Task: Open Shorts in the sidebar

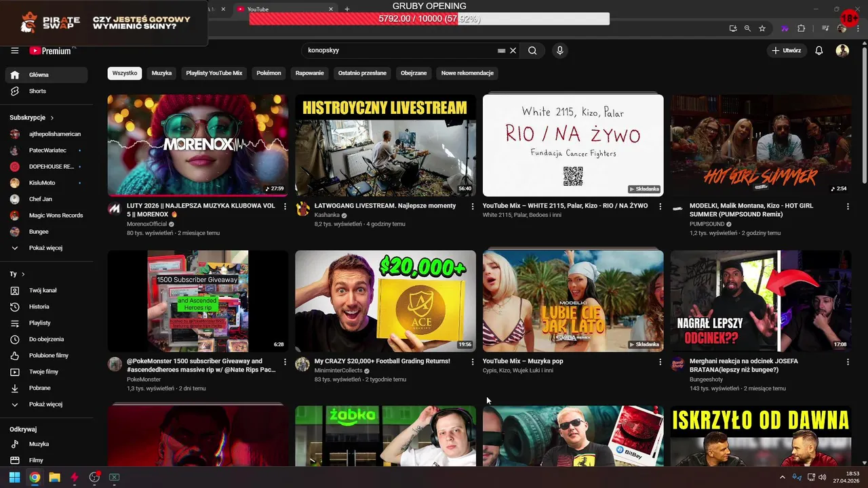Action: click(46, 91)
